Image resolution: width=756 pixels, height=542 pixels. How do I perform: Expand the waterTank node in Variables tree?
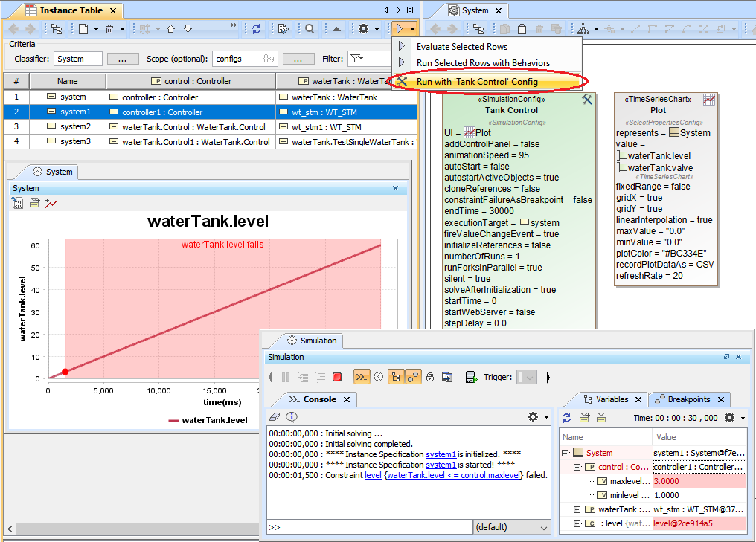(577, 509)
